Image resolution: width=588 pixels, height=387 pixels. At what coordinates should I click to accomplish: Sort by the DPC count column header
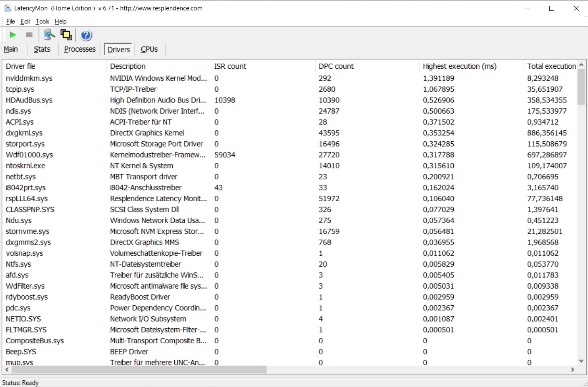(336, 66)
